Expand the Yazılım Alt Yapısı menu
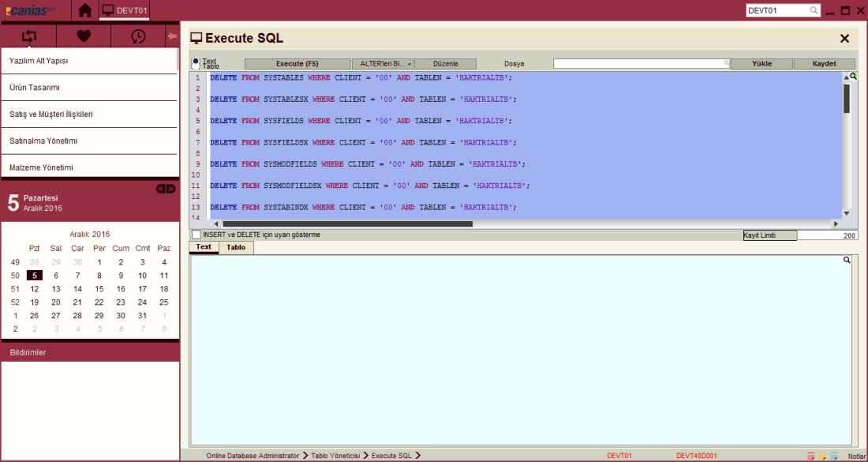 click(x=88, y=61)
